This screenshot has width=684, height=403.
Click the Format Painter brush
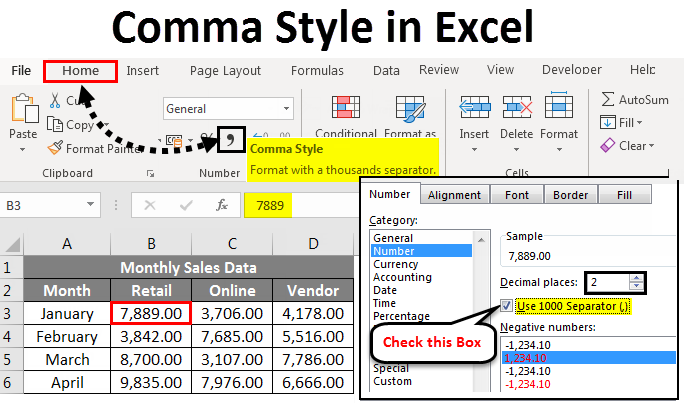[55, 148]
